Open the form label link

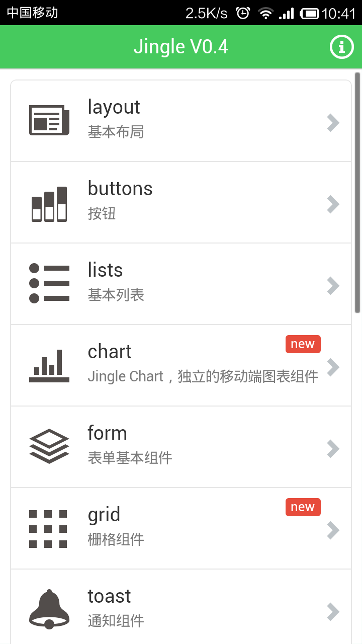coord(107,433)
